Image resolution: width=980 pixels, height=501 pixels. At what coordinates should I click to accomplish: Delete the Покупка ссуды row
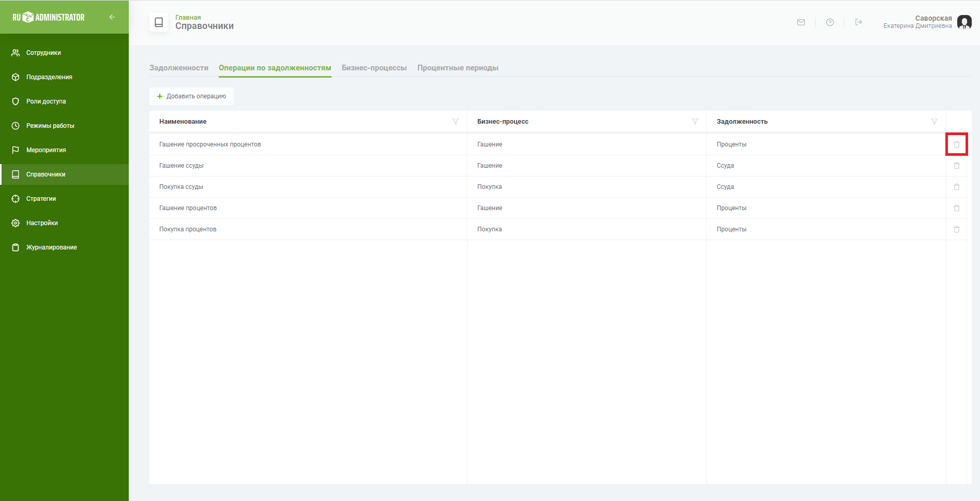[x=957, y=187]
